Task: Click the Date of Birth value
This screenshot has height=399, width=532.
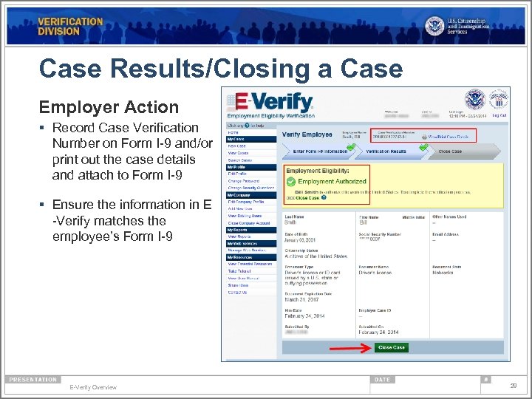Action: (x=300, y=240)
